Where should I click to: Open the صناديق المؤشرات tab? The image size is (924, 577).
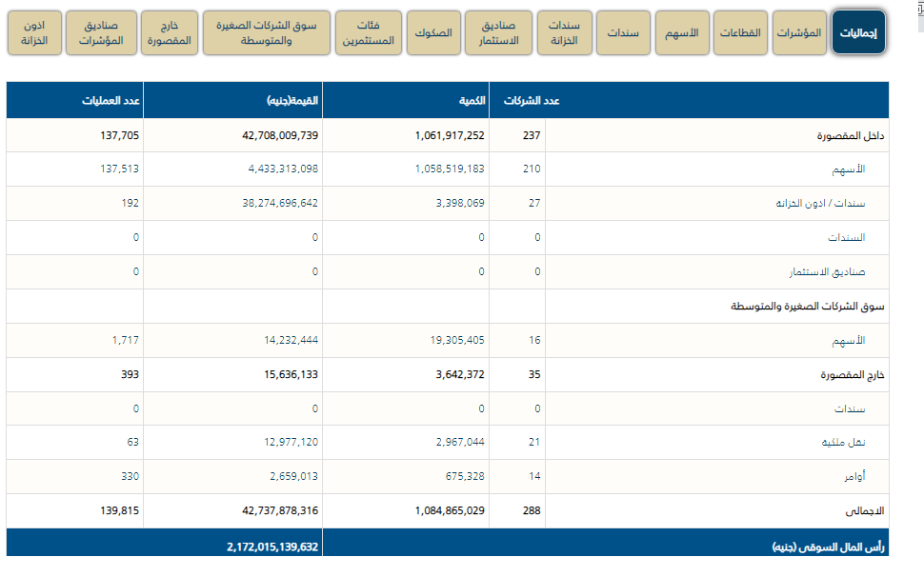(106, 33)
